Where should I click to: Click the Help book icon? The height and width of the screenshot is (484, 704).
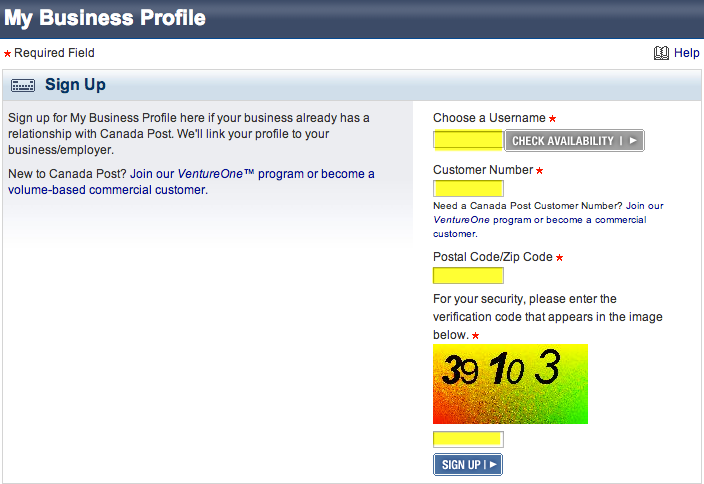click(661, 53)
